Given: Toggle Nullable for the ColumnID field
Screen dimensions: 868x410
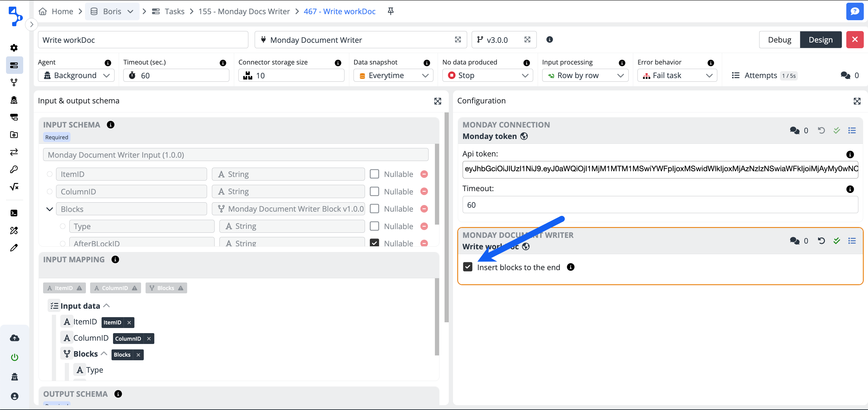Looking at the screenshot, I should coord(374,191).
